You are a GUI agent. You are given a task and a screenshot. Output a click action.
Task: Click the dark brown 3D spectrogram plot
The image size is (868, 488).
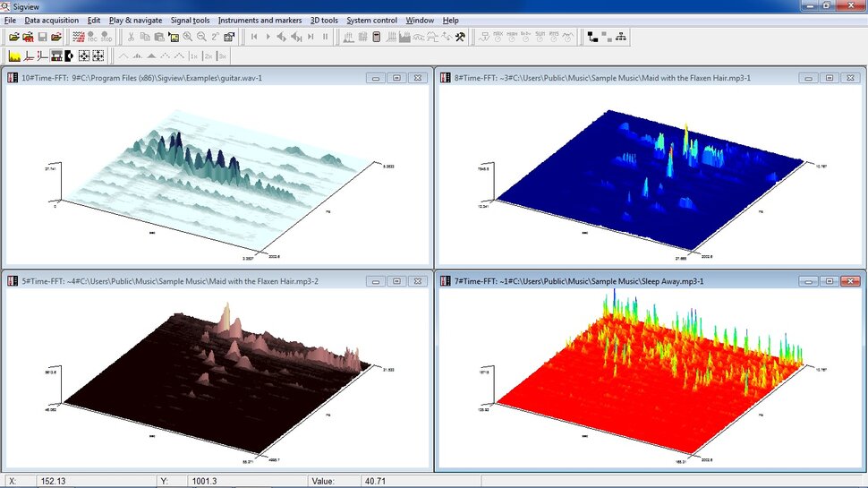point(217,380)
